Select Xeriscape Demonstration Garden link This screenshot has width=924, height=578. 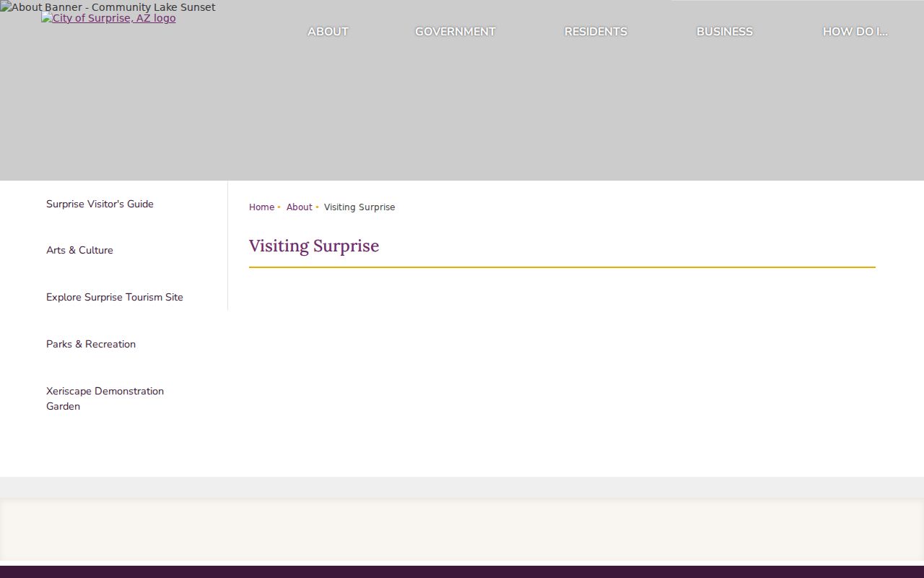pyautogui.click(x=105, y=399)
